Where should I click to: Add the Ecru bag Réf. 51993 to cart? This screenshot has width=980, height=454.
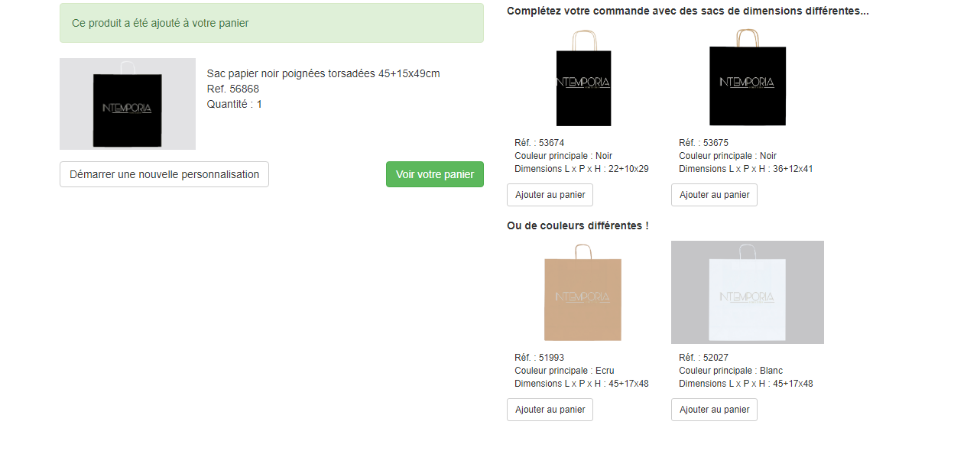tap(550, 410)
